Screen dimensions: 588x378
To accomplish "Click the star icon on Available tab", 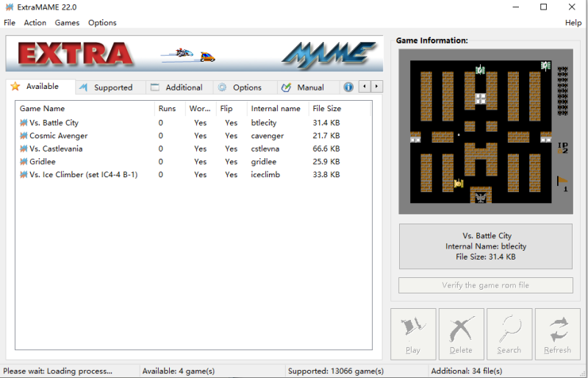I will tap(15, 87).
